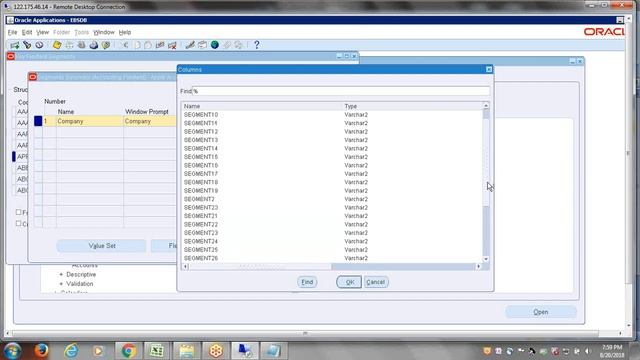Image resolution: width=640 pixels, height=360 pixels.
Task: Click the Columns list scroll down arrow
Action: coord(486,259)
